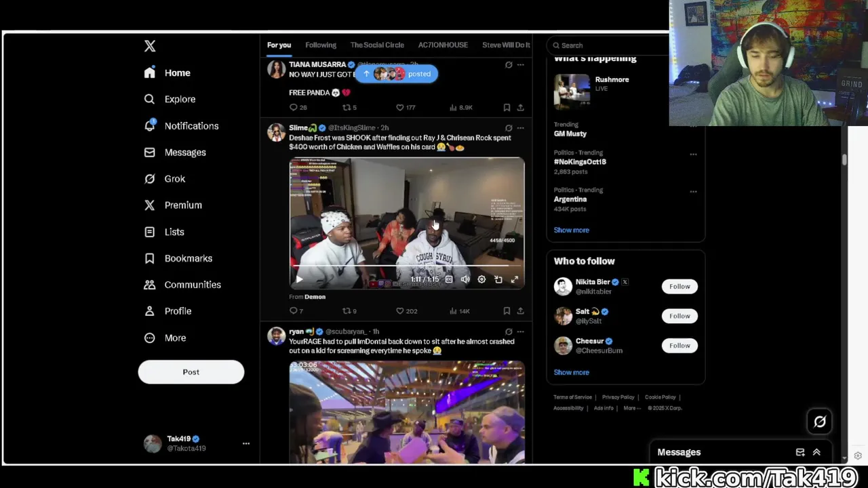Image resolution: width=868 pixels, height=488 pixels.
Task: Click Grok icon on Slime's post
Action: (x=509, y=127)
